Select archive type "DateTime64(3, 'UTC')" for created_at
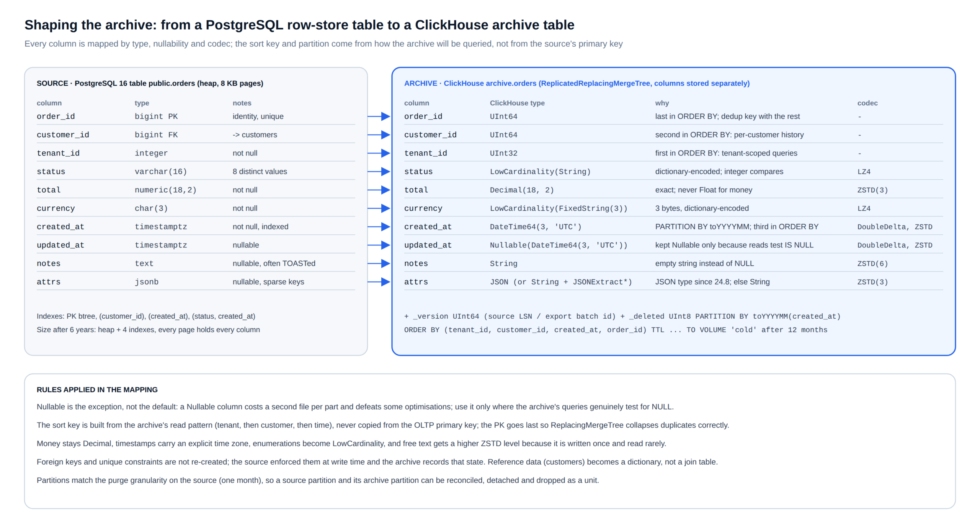Screen dimensions: 980x527 (x=535, y=227)
